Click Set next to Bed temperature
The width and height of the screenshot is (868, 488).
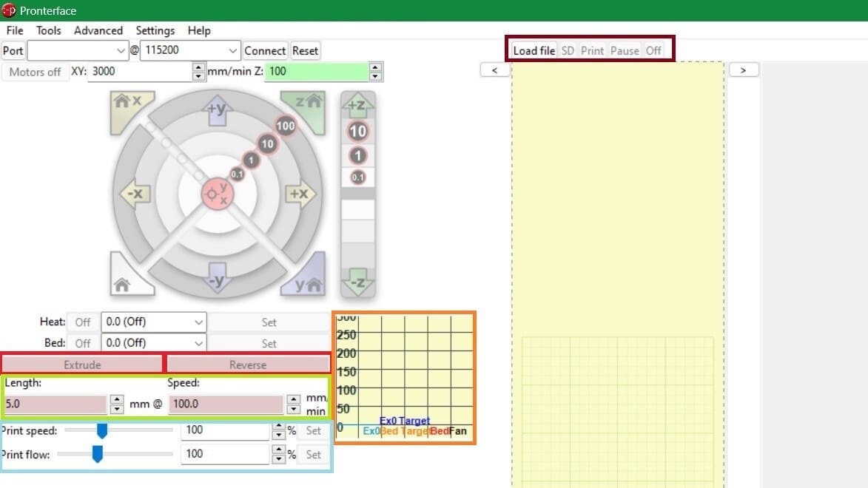(269, 343)
